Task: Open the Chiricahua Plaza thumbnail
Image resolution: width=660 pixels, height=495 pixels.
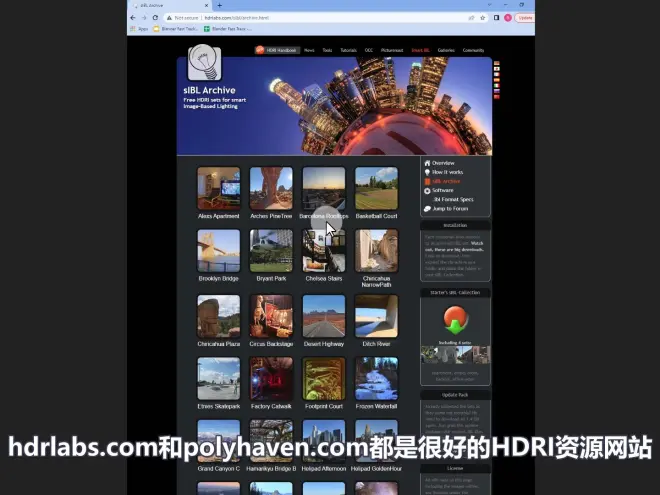Action: pos(219,316)
